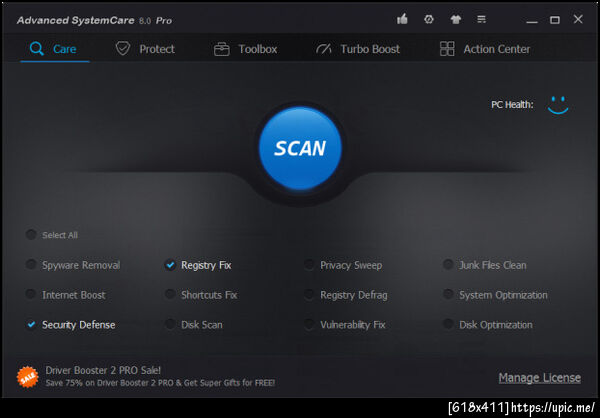Open the Turbo Boost tab
600x418 pixels.
(x=358, y=49)
